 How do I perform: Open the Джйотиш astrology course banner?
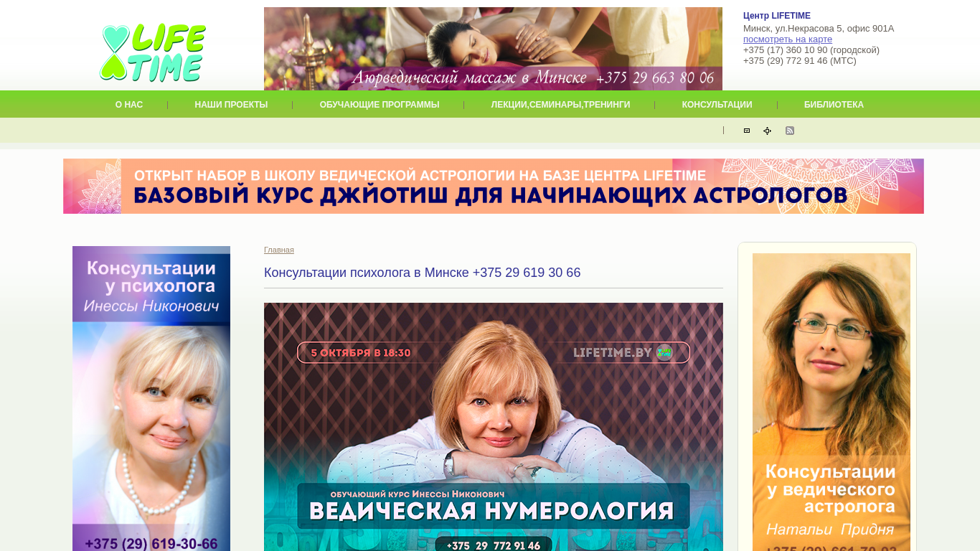coord(494,186)
